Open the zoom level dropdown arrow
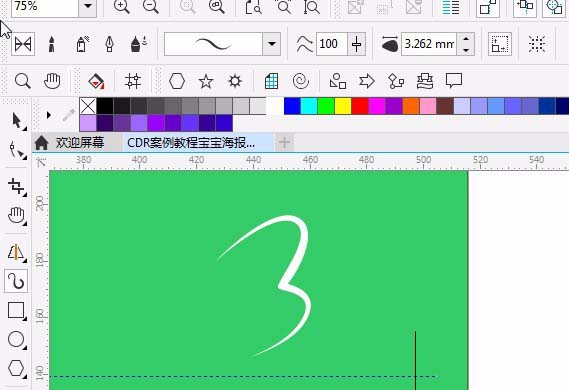The image size is (569, 390). coord(88,7)
